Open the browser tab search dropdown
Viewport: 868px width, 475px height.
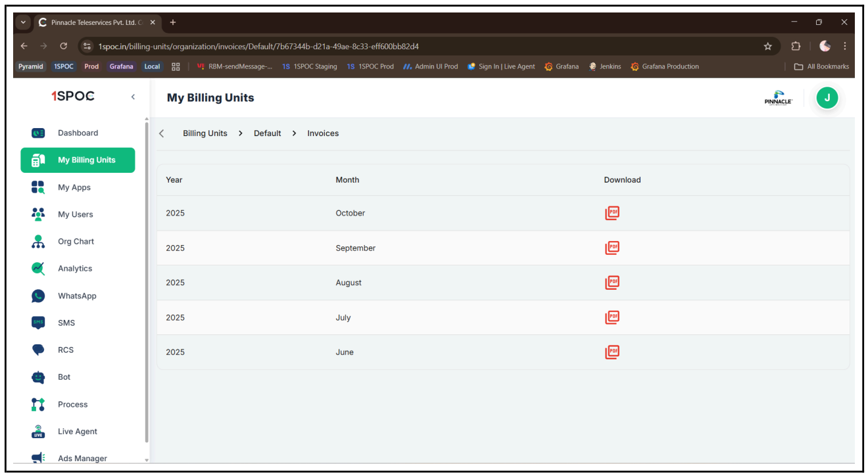pyautogui.click(x=24, y=22)
